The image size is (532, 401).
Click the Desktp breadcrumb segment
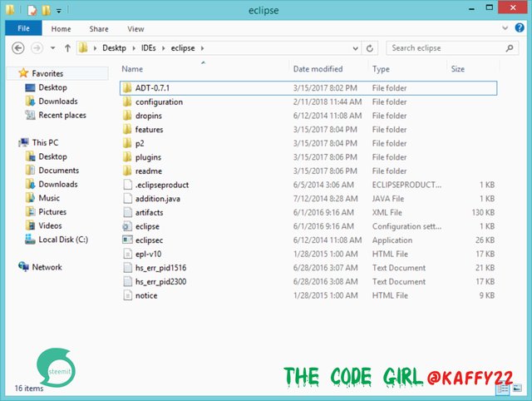click(x=115, y=48)
